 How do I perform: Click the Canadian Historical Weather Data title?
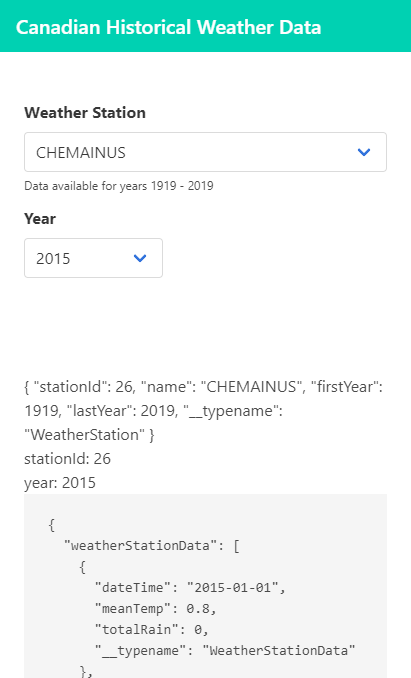[x=169, y=27]
